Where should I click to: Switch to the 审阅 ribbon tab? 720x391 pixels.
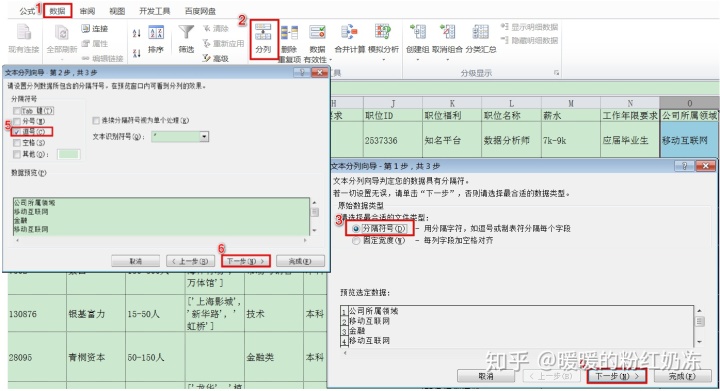(87, 11)
